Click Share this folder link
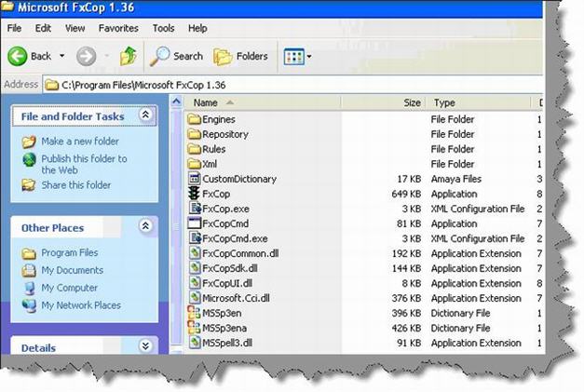Screen dimensions: 584x392 coord(76,185)
